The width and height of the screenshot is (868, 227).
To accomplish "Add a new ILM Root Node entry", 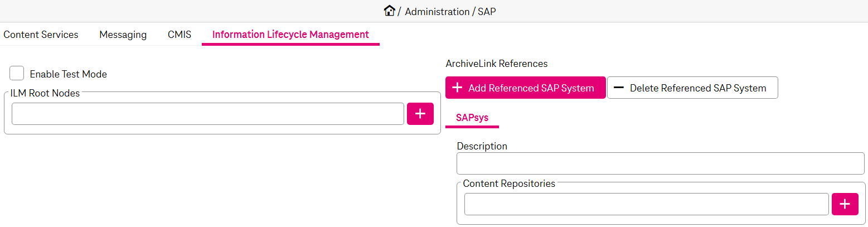I will pyautogui.click(x=420, y=114).
